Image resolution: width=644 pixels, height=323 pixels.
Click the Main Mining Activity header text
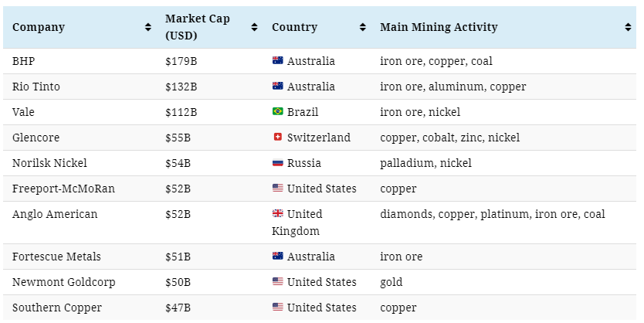pos(439,27)
